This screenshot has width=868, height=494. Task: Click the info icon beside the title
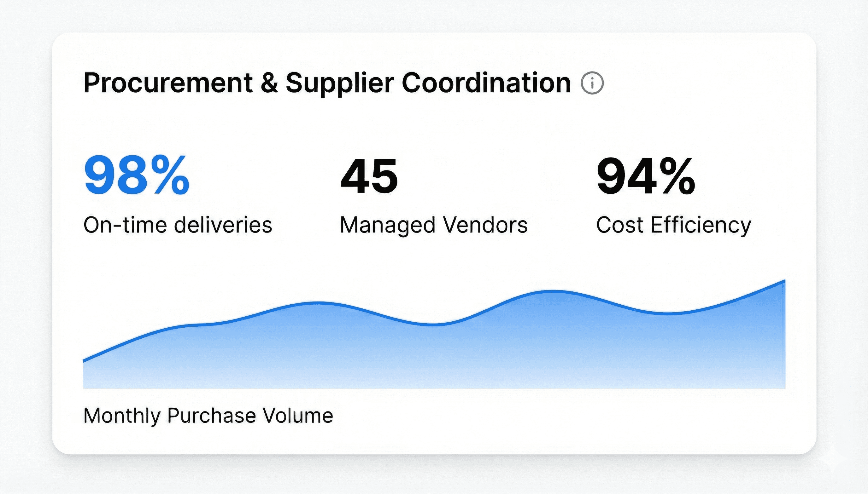pyautogui.click(x=592, y=83)
